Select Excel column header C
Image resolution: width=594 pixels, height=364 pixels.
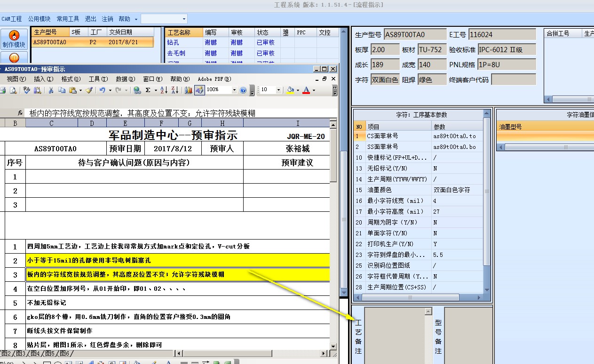point(52,123)
